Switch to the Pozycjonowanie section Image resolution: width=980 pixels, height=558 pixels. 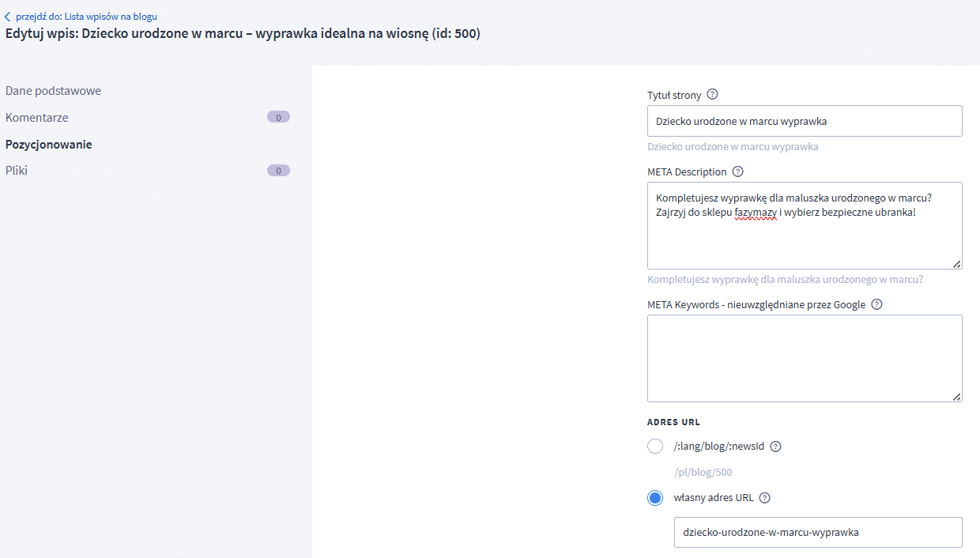[x=48, y=145]
